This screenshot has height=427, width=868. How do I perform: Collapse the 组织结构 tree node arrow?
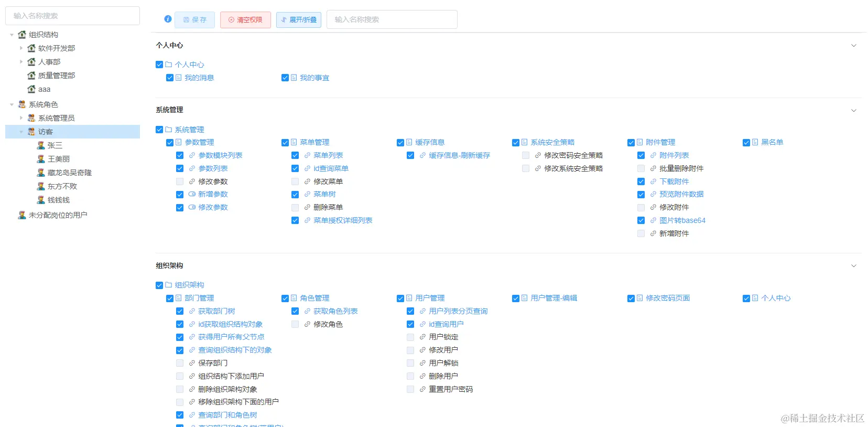[x=12, y=35]
